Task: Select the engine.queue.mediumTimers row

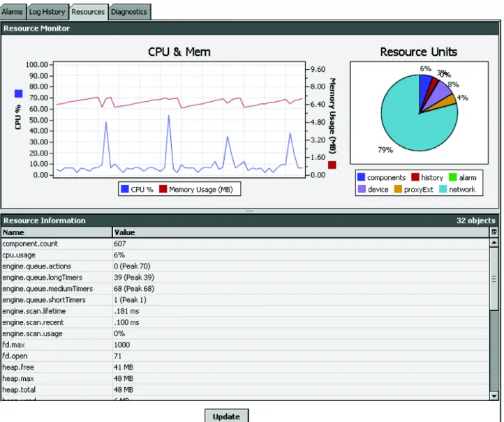Action: pos(246,289)
